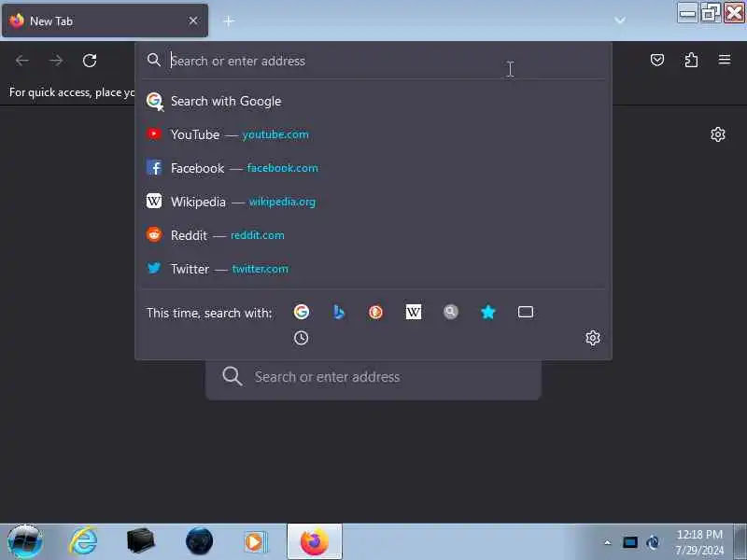Search open Tabs with the tab icon

pos(526,312)
